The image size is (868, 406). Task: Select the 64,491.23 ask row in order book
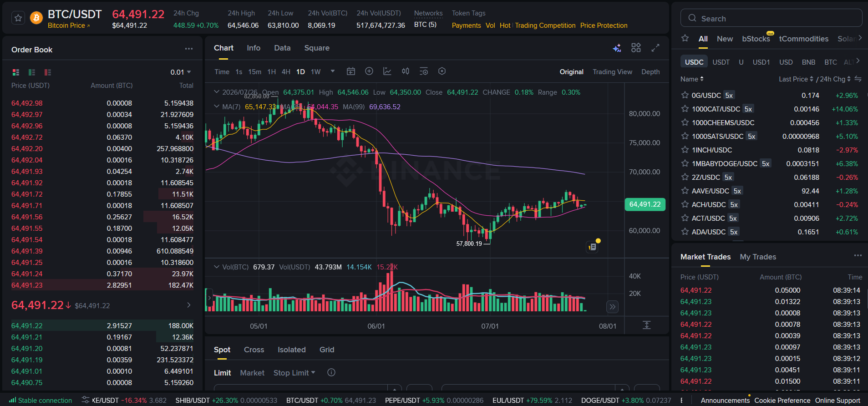[x=102, y=285]
